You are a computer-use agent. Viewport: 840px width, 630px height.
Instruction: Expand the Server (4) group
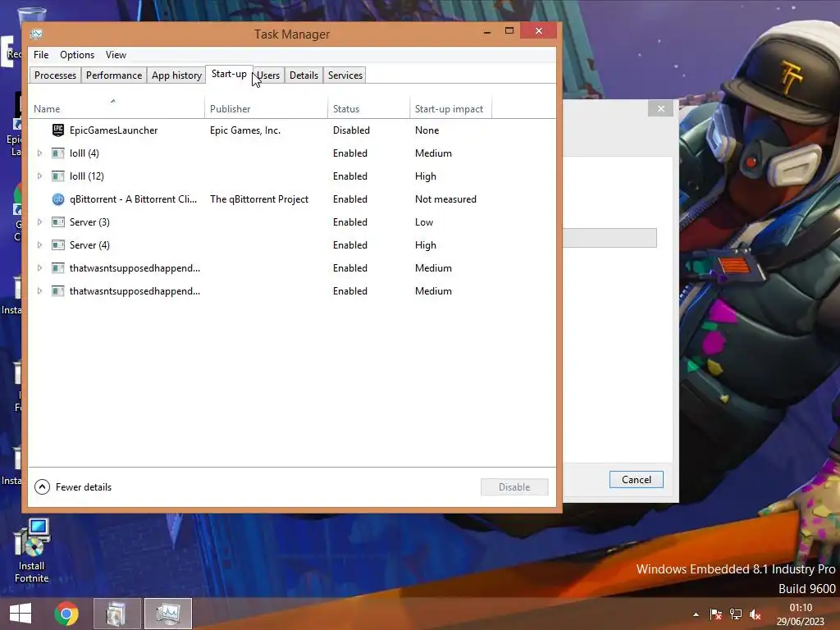pyautogui.click(x=39, y=245)
